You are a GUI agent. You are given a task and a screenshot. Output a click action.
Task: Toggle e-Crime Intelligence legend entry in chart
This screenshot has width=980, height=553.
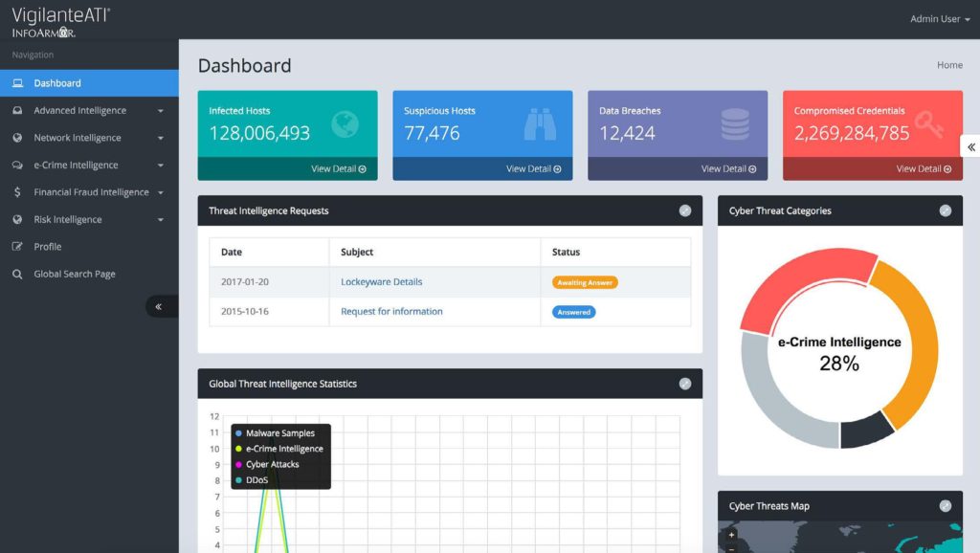[279, 449]
